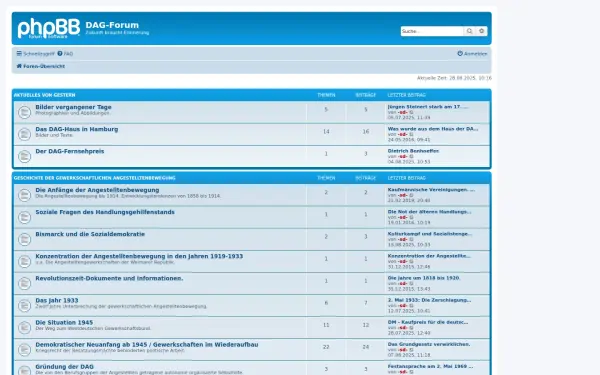The height and width of the screenshot is (375, 600).
Task: Open last post Jürgen Steinert starb am 17.
Action: coord(428,107)
